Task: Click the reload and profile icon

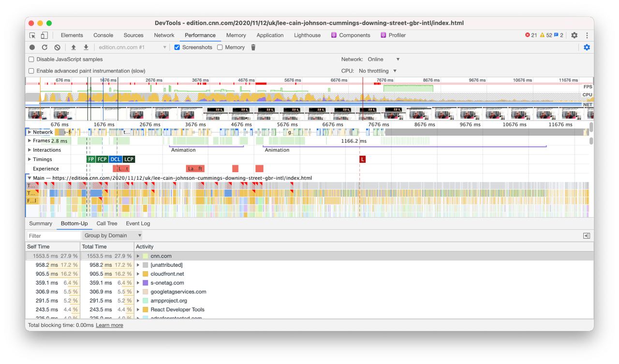Action: pyautogui.click(x=44, y=47)
